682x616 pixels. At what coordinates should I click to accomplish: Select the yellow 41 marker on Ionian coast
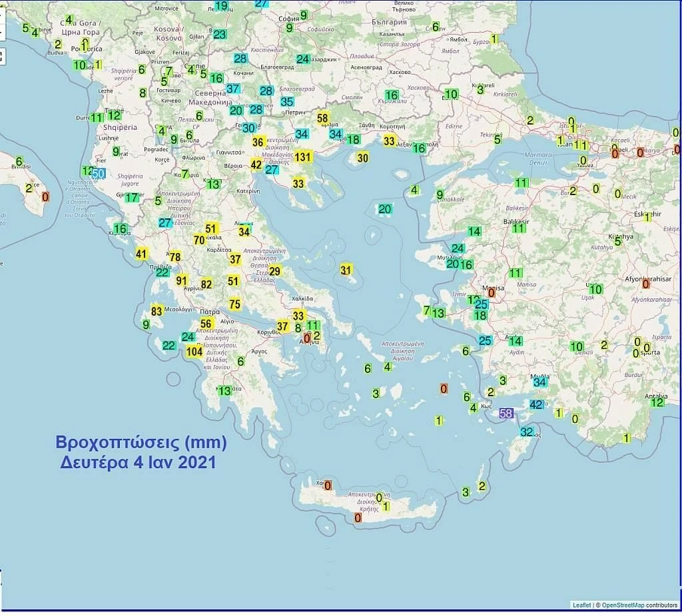click(x=141, y=254)
